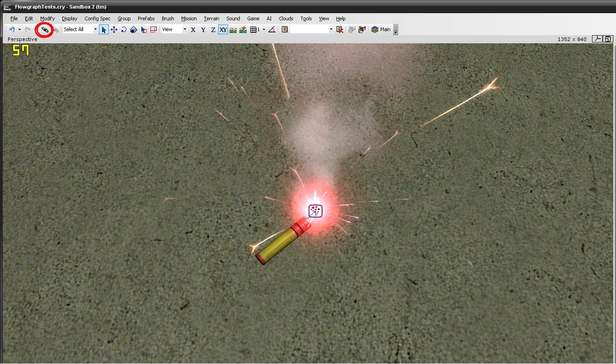
Task: Open the Config Spec menu
Action: click(98, 18)
